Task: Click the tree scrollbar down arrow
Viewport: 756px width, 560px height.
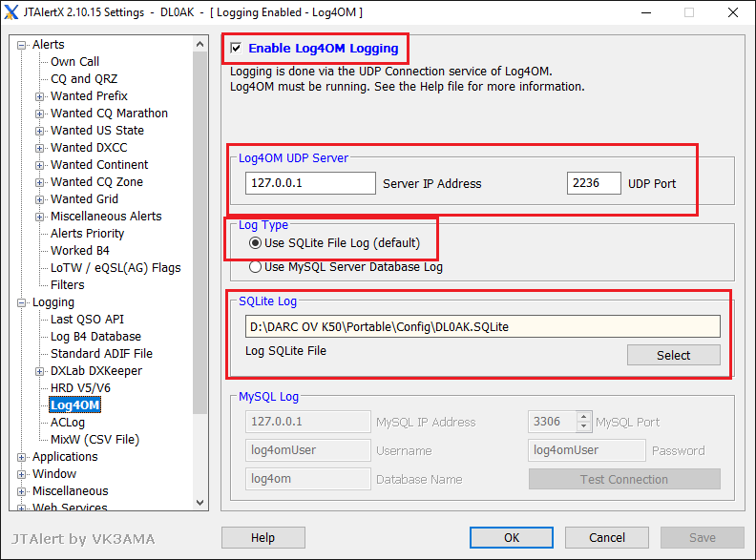Action: [x=200, y=502]
